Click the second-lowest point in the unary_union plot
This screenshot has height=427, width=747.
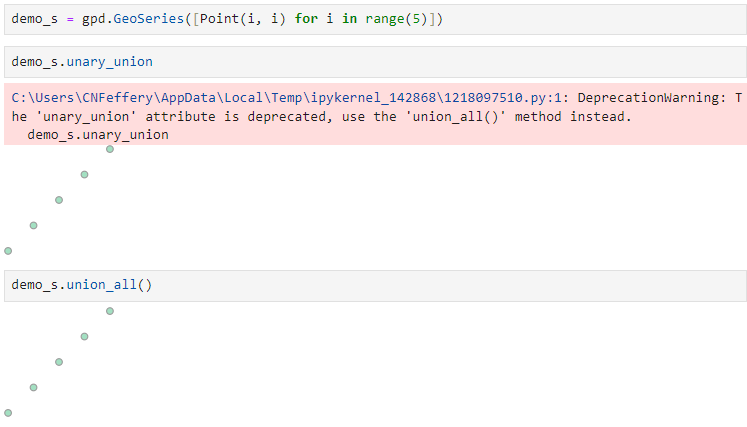coord(33,225)
